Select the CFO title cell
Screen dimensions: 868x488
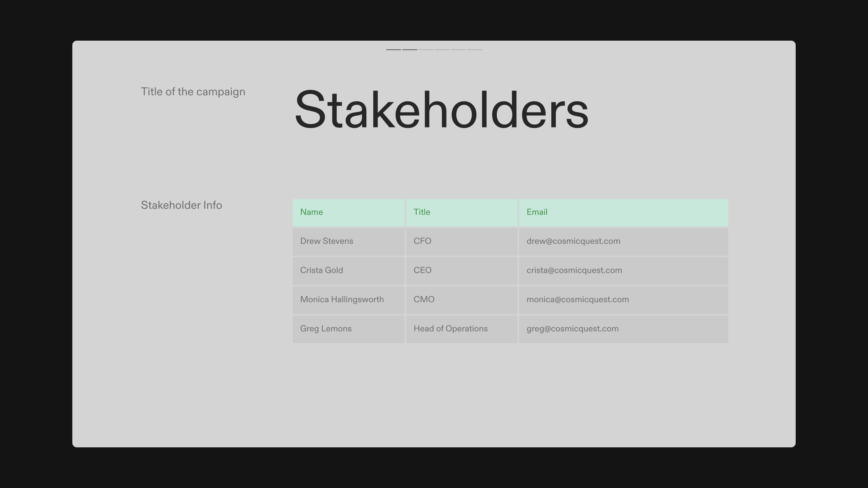[462, 242]
